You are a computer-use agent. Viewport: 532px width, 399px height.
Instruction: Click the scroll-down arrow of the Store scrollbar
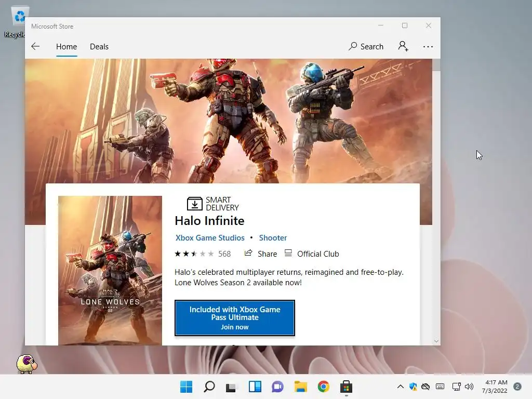click(x=436, y=341)
